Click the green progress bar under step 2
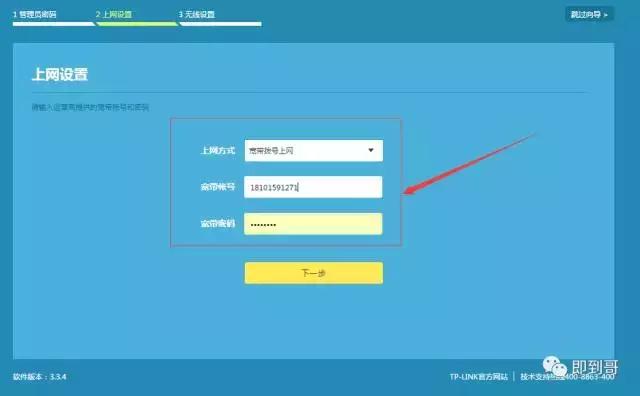This screenshot has height=396, width=640. [x=137, y=24]
